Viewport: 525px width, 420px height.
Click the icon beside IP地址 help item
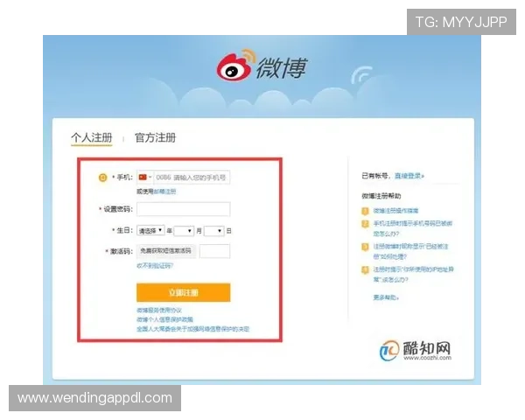(365, 270)
